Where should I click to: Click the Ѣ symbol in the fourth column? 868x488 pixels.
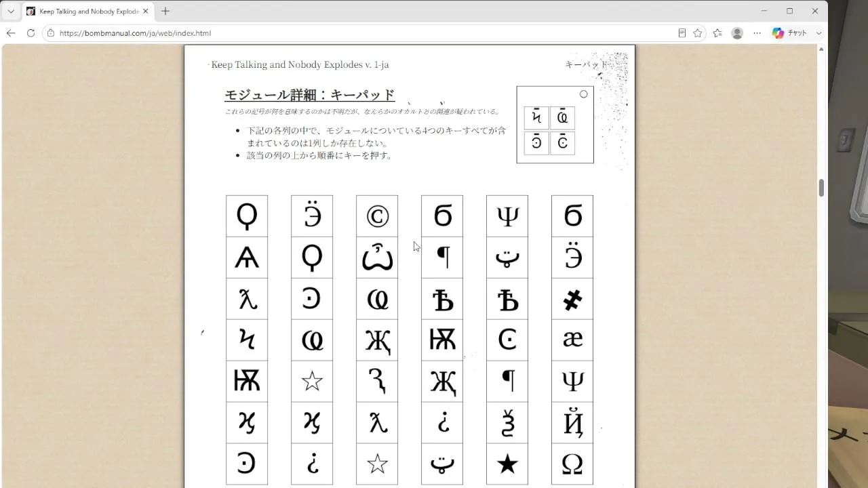coord(442,299)
